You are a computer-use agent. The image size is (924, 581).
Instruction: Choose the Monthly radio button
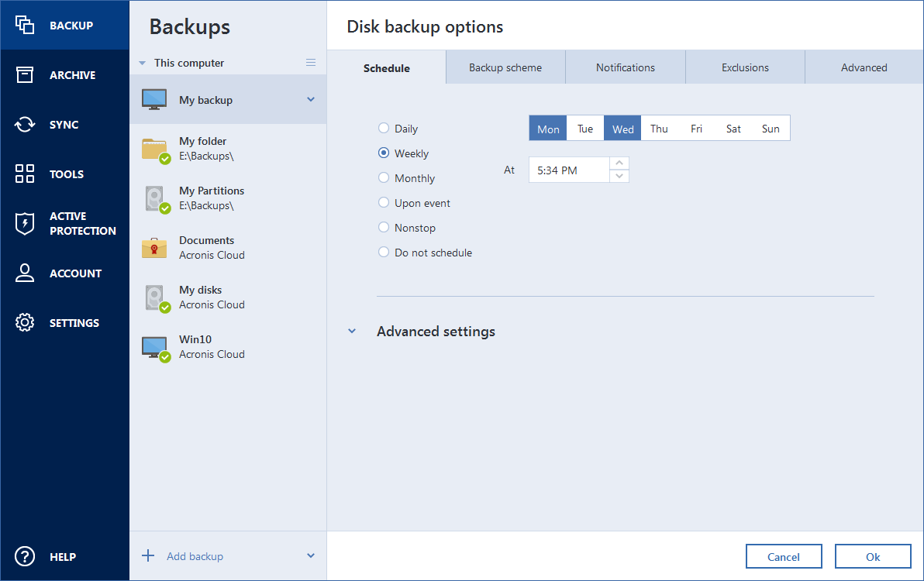click(x=384, y=178)
